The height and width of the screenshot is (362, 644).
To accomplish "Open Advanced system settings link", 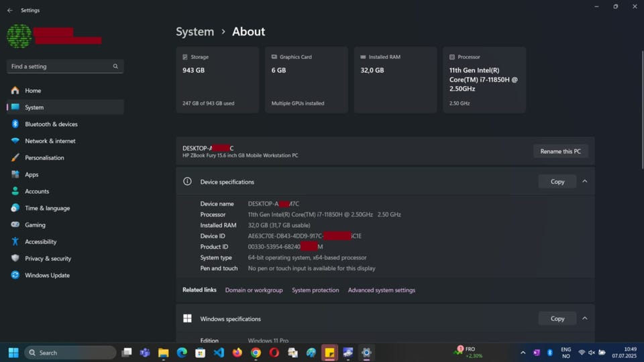I will tap(381, 290).
